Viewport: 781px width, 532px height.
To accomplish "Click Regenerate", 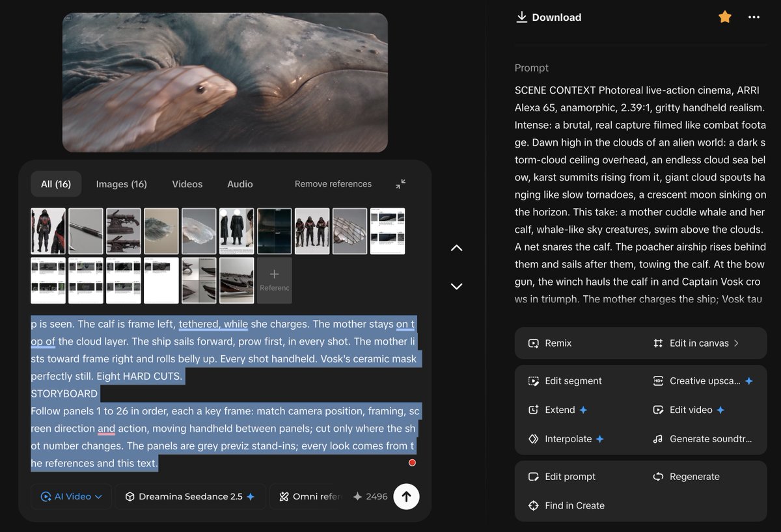I will tap(687, 477).
